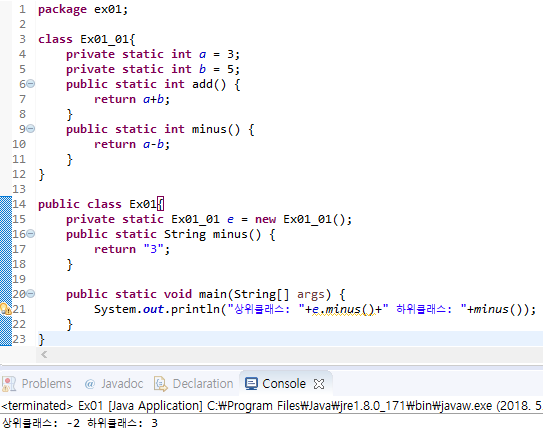Click 'public static int add()' on line 6
543x435 pixels.
point(146,85)
